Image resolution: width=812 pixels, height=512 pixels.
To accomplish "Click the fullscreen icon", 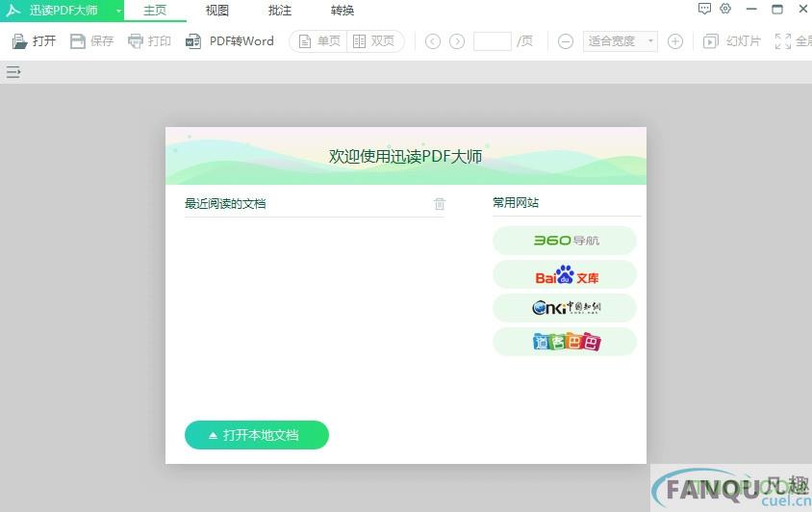I will 782,41.
